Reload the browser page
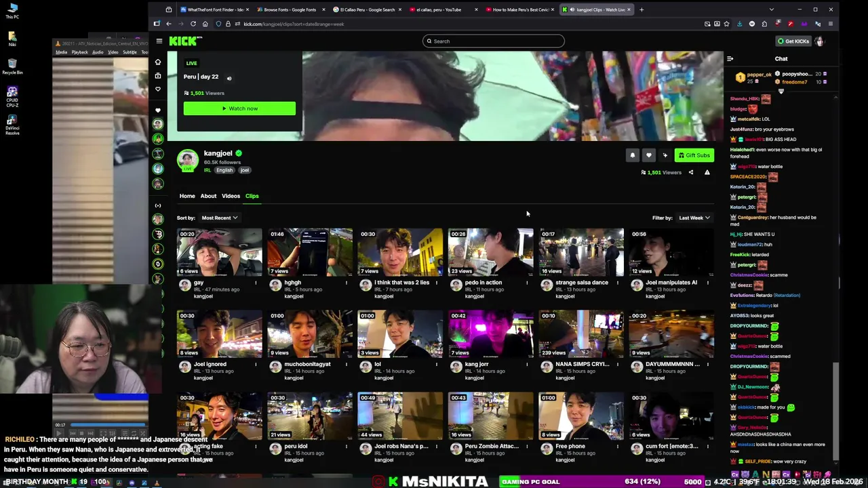The image size is (868, 488). [x=193, y=24]
